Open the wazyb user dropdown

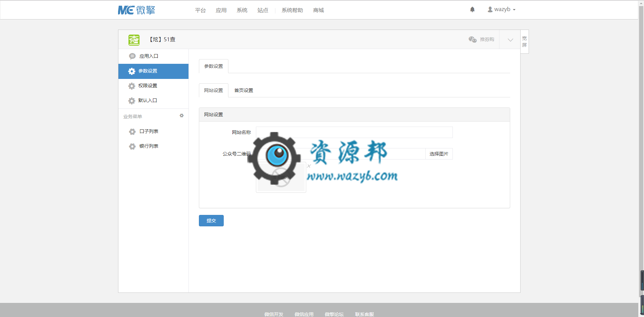click(501, 9)
